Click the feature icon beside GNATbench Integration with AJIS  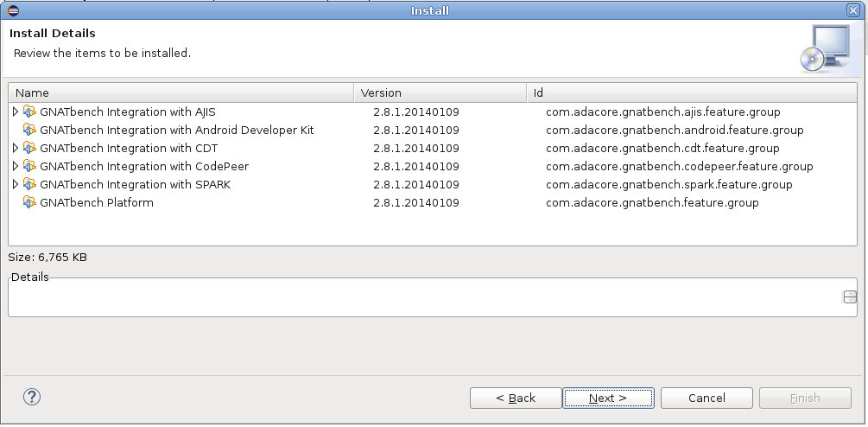(x=29, y=112)
